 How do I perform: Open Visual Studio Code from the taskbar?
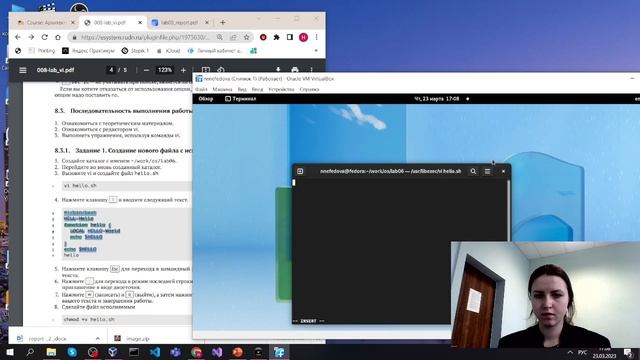tap(155, 352)
